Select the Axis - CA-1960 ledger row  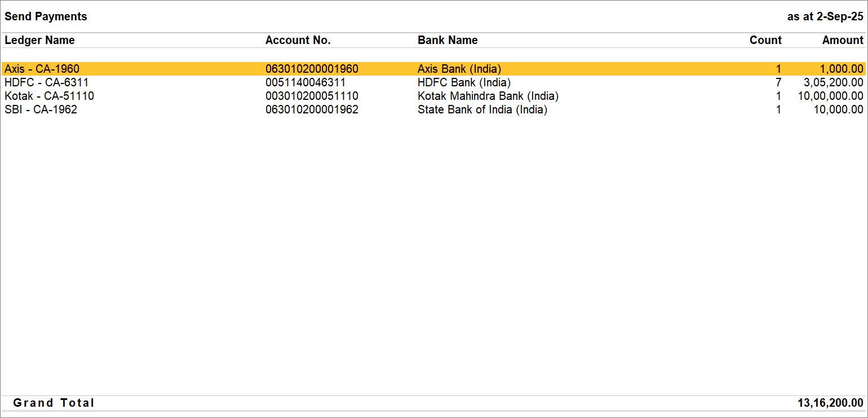point(42,69)
